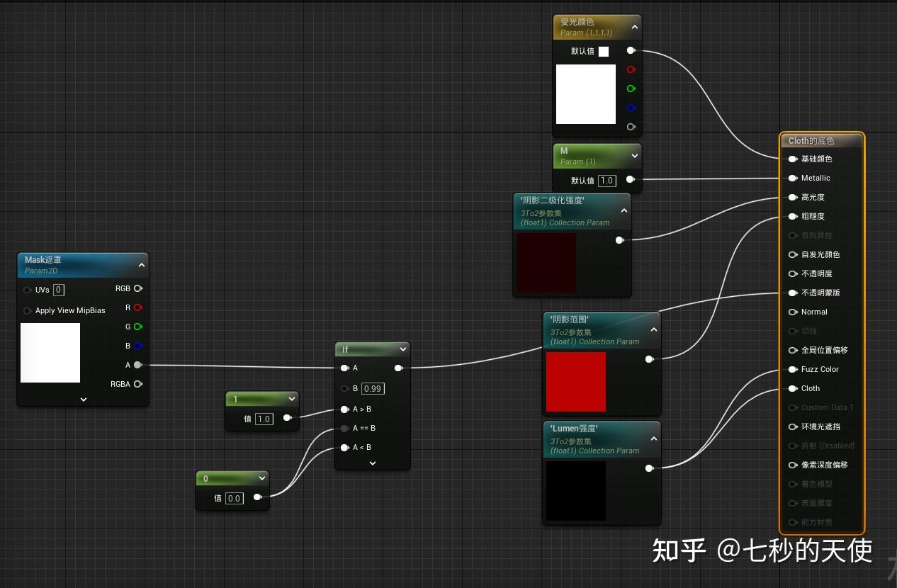Click the RGB output pin on Mask遮罩 node
Screen dimensions: 897x588
138,288
